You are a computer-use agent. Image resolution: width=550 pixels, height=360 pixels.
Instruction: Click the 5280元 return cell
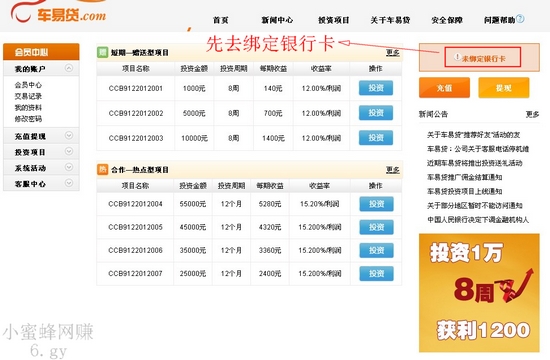coord(270,204)
